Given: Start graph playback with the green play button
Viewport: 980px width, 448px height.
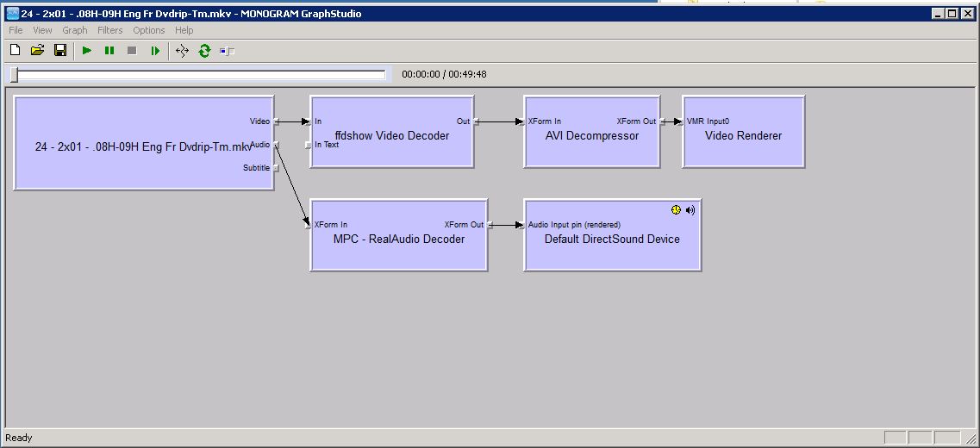Looking at the screenshot, I should pos(87,51).
